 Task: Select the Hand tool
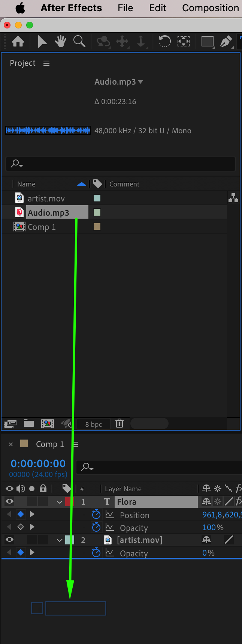pyautogui.click(x=60, y=41)
